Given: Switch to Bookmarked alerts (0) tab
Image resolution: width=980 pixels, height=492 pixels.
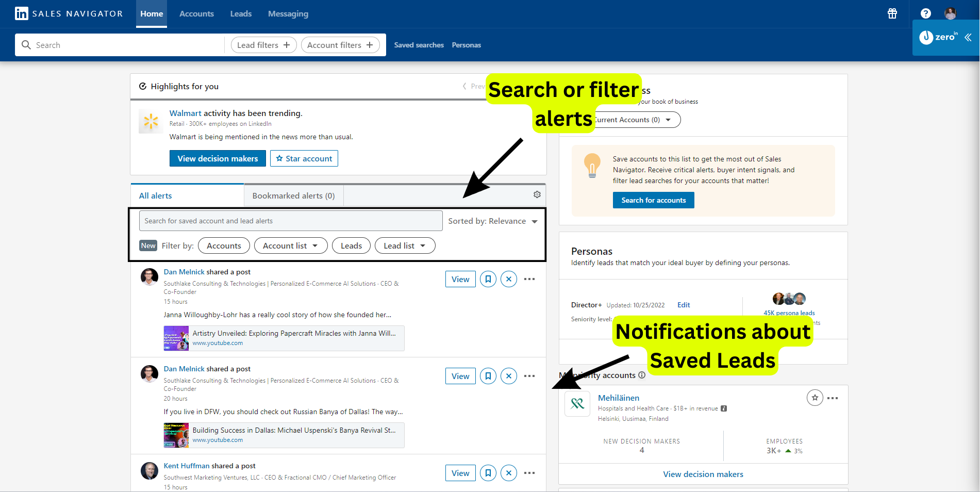Looking at the screenshot, I should point(293,195).
